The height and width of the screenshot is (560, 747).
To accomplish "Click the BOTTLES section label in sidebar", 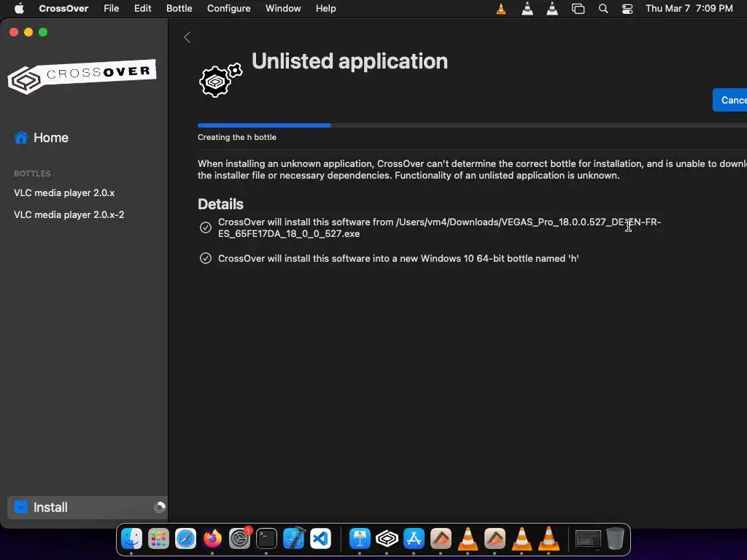I will pos(32,174).
